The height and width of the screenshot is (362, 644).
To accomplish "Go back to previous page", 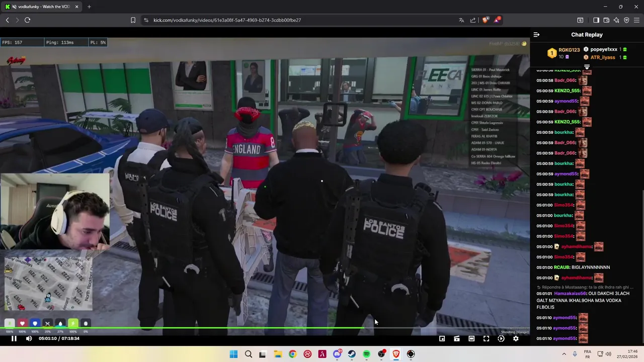I will point(8,20).
